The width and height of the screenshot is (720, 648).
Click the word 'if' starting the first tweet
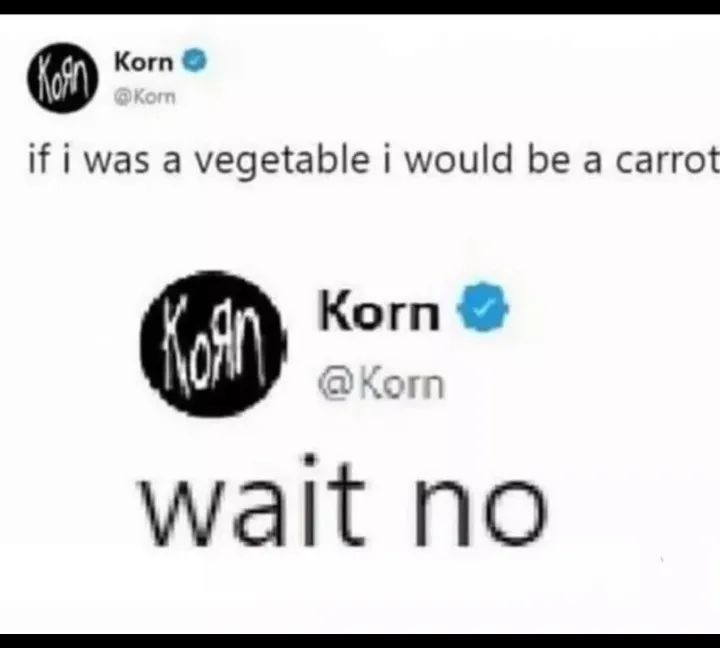(x=39, y=159)
